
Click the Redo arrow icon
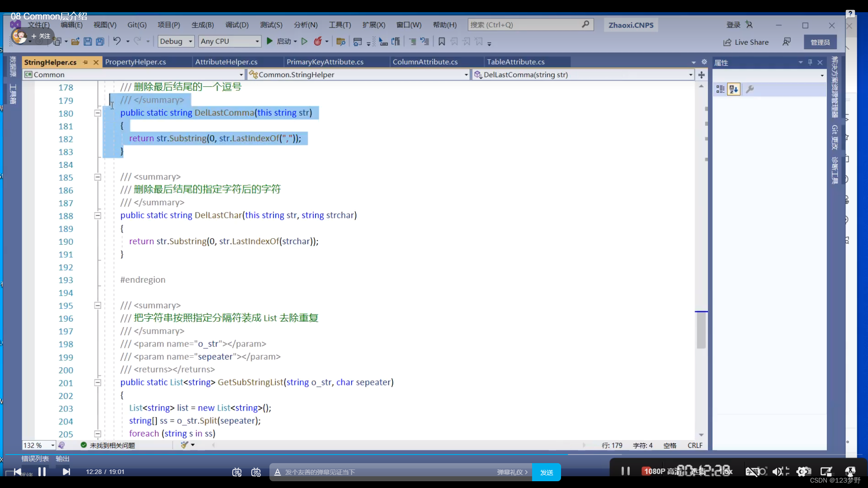coord(137,41)
